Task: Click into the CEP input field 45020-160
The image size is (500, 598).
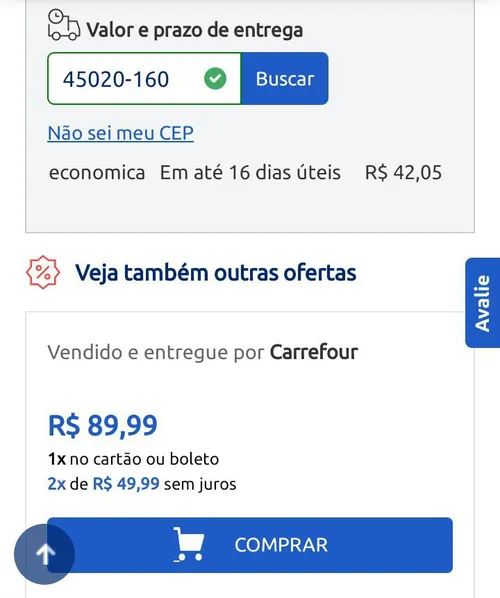Action: (144, 79)
